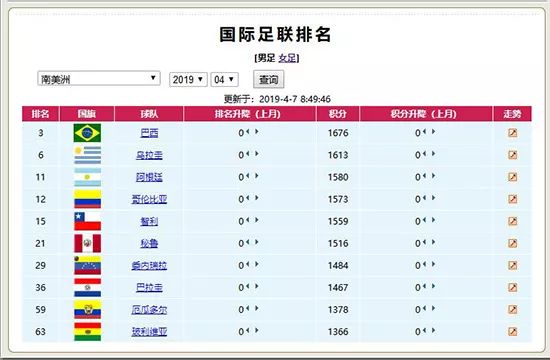Click the Paraguay flag image
550x360 pixels.
point(87,288)
